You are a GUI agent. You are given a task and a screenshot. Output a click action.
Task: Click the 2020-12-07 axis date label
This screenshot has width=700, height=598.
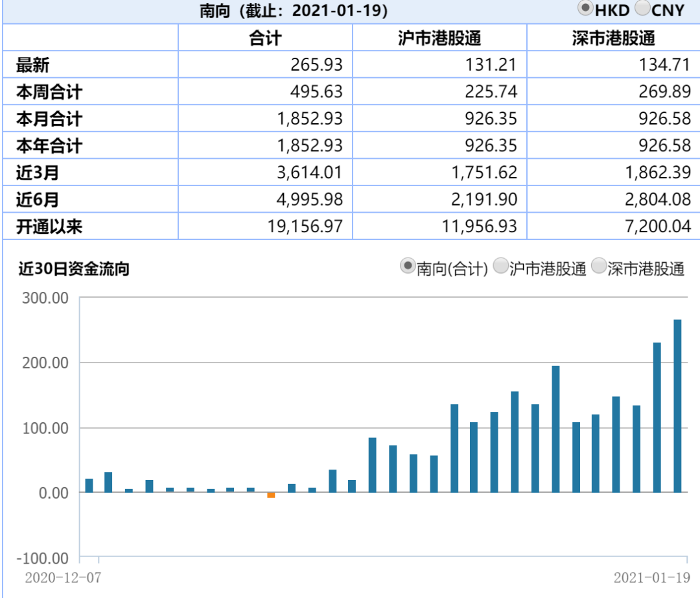point(63,578)
